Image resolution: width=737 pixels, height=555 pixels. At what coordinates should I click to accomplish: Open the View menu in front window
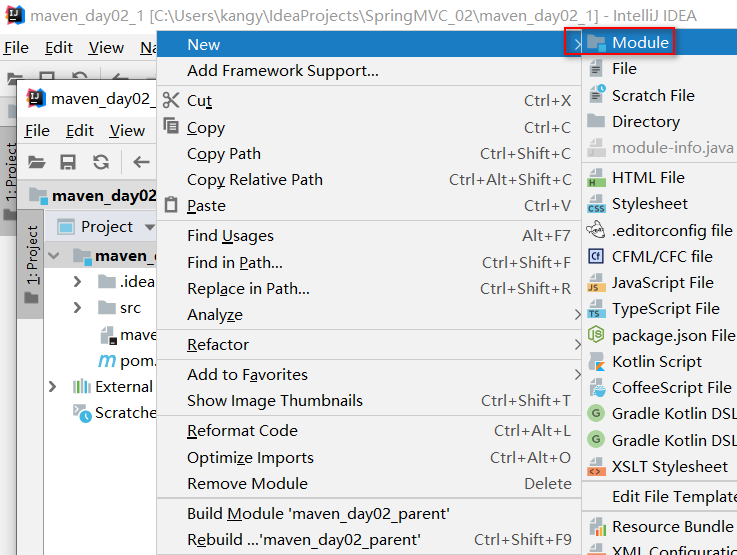pos(127,131)
